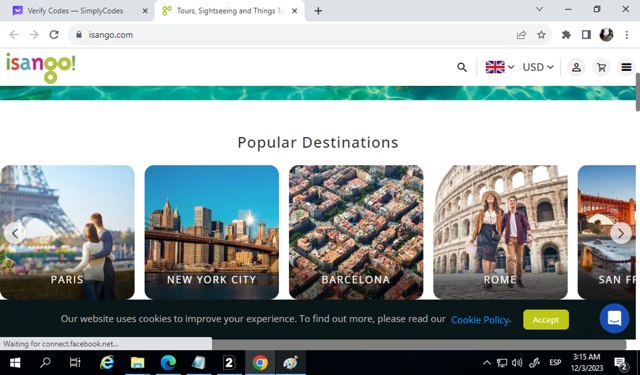Switch ESP keyboard language in tray
Viewport: 640px width, 375px height.
point(555,363)
